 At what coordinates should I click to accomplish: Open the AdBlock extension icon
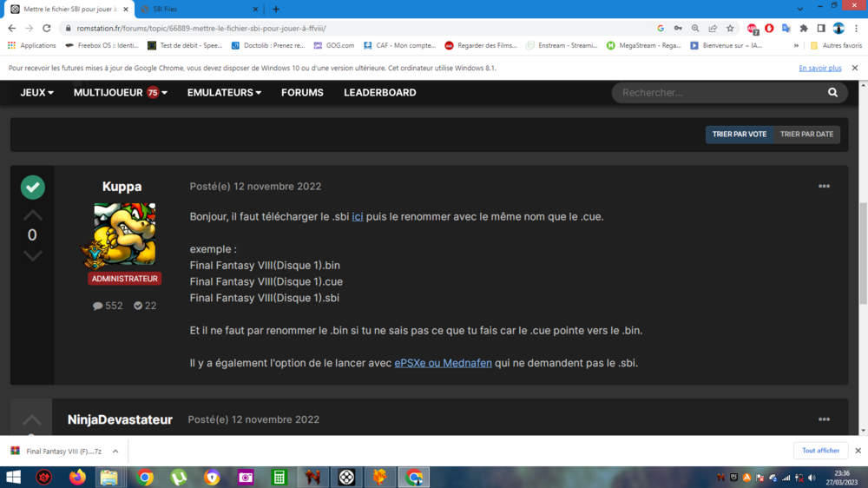click(753, 28)
